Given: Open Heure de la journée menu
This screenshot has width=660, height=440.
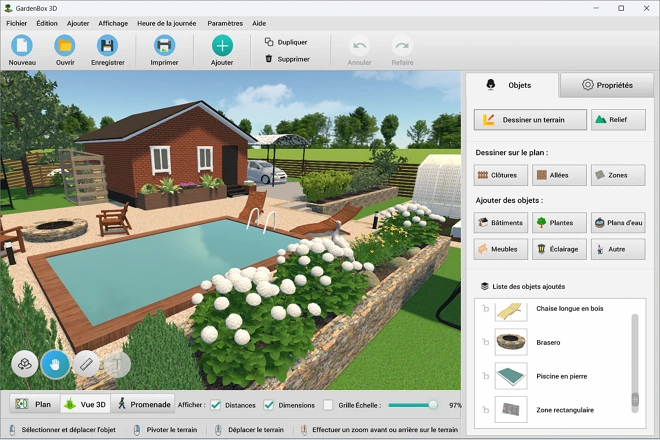Looking at the screenshot, I should pyautogui.click(x=166, y=24).
